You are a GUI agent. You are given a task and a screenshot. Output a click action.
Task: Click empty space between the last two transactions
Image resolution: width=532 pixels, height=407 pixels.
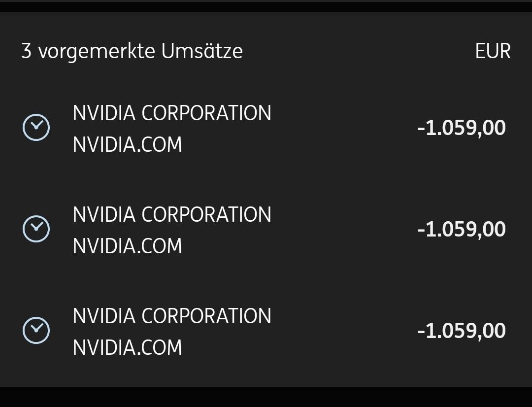(x=266, y=280)
